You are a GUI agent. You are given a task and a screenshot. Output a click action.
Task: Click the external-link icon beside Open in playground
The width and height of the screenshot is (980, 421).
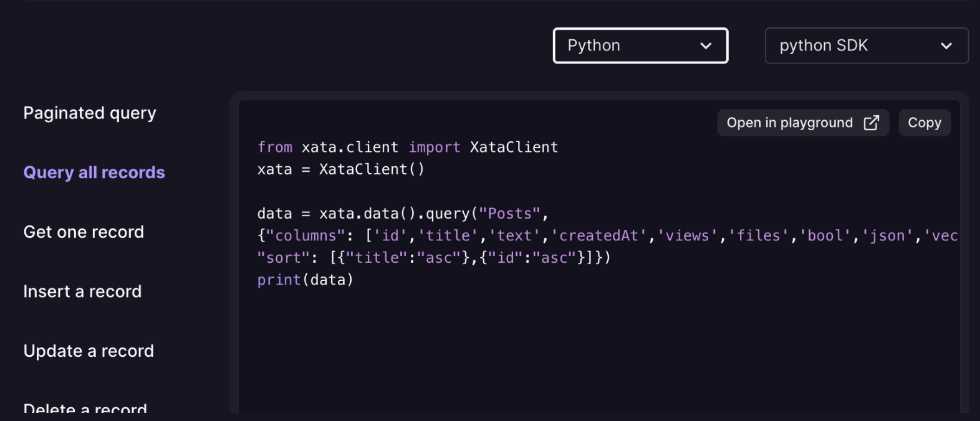coord(872,123)
